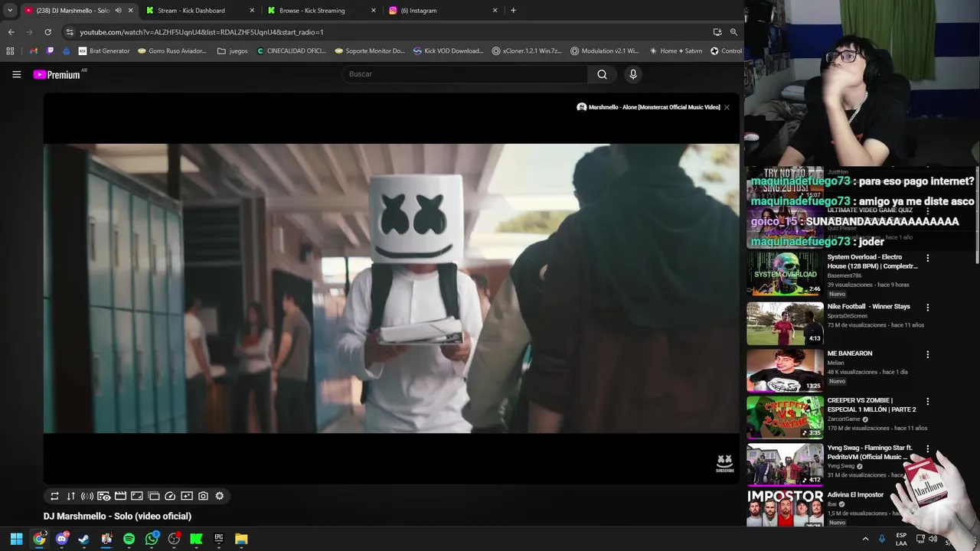This screenshot has height=551, width=980.
Task: Open the gear settings in the player toolbar
Action: pyautogui.click(x=220, y=496)
